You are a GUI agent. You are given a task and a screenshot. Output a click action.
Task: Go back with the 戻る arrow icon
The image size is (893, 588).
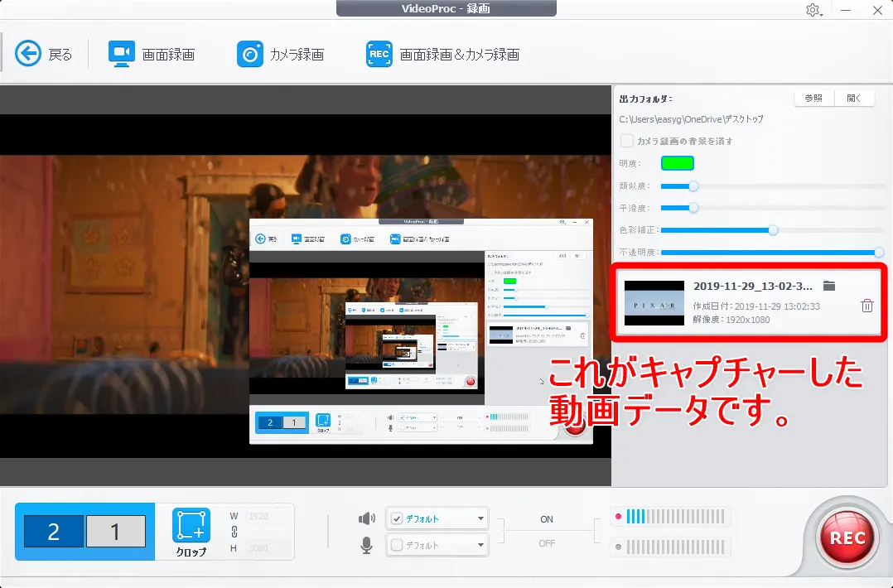click(28, 54)
